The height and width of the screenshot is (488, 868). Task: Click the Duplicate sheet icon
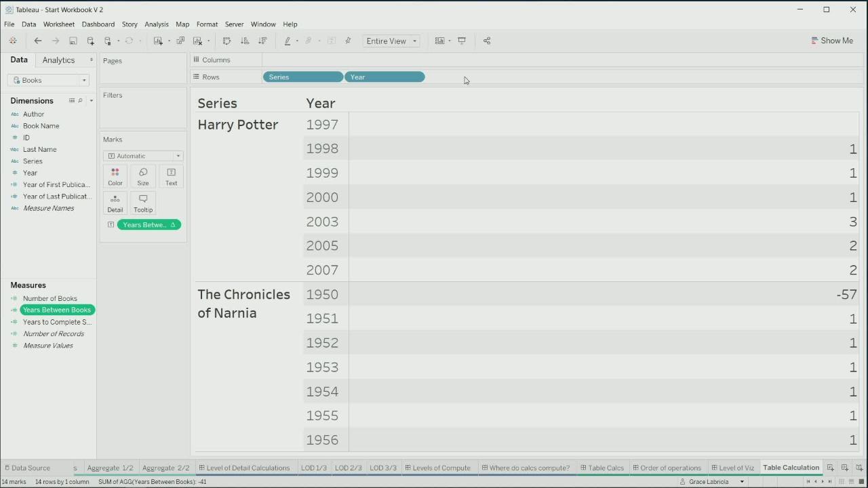tap(180, 41)
